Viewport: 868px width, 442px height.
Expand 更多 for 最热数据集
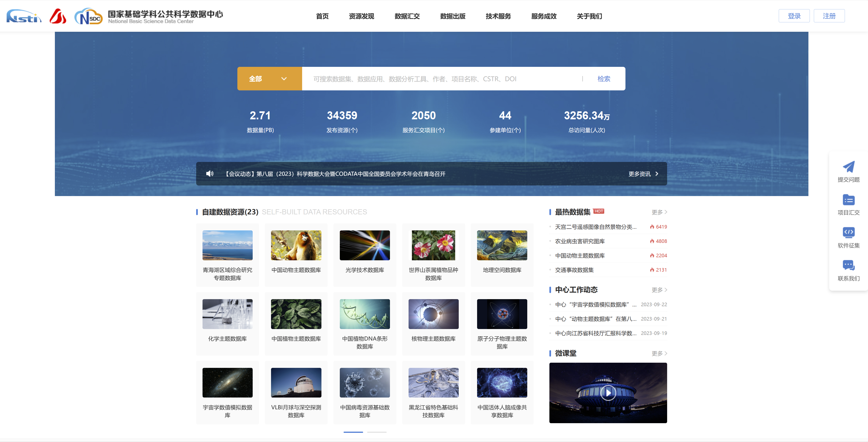pos(659,212)
